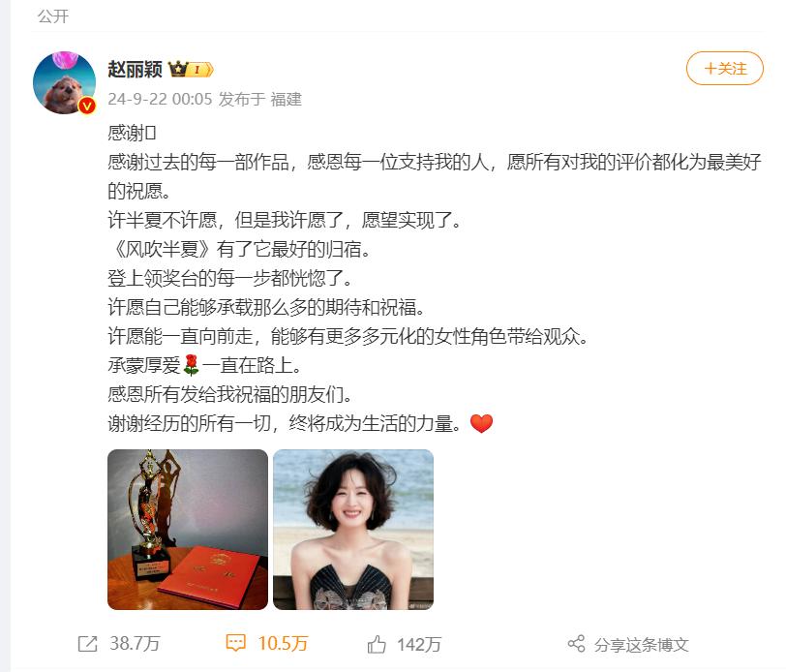Open the trophy and certificate photo thumbnail
The image size is (786, 672).
point(188,530)
